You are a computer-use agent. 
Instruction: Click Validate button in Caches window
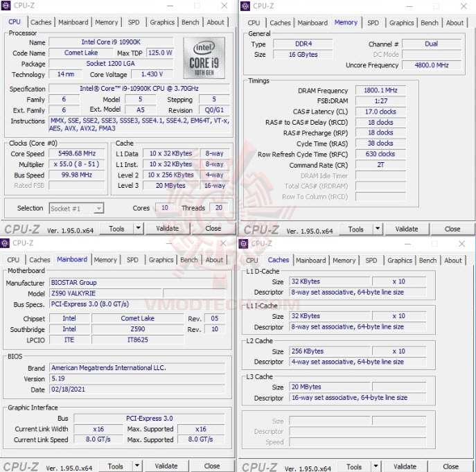point(405,466)
